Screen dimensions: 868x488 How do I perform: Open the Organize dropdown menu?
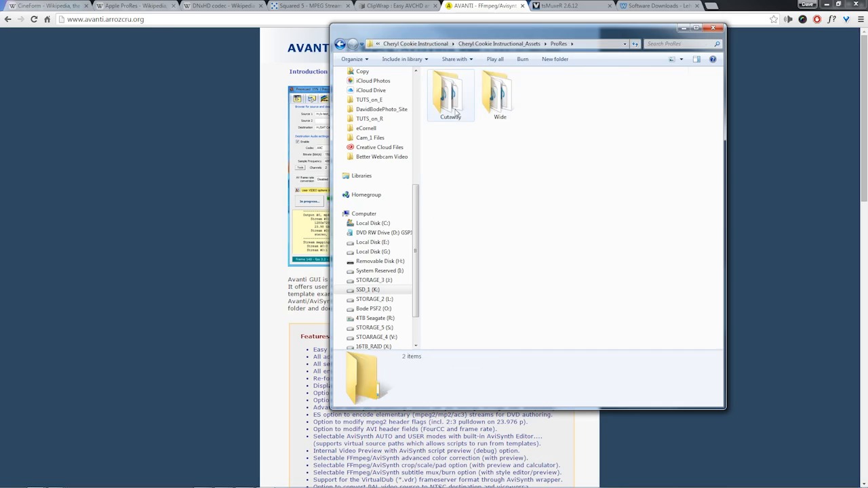[355, 59]
